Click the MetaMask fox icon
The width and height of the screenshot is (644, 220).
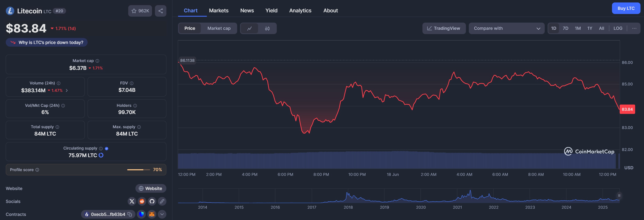click(152, 214)
